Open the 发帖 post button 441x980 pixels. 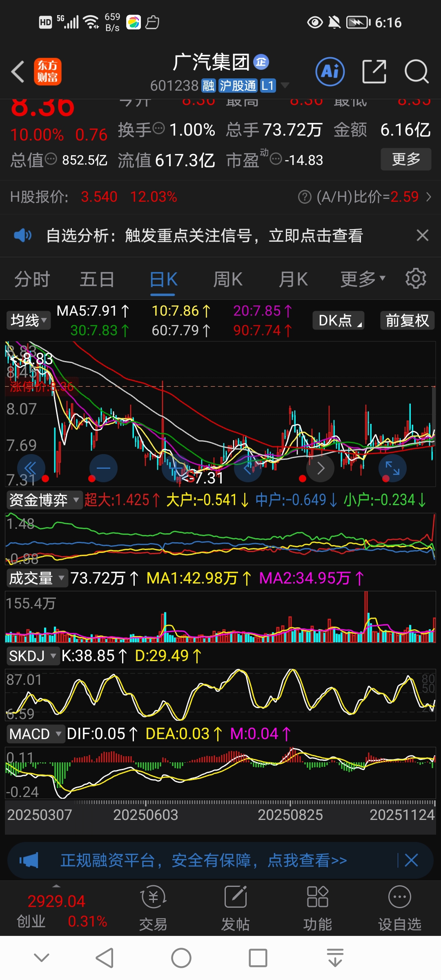pyautogui.click(x=236, y=909)
